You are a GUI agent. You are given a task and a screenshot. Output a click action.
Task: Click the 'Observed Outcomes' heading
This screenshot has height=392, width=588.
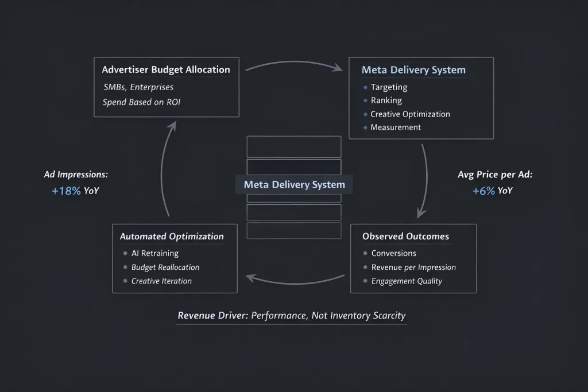coord(405,236)
